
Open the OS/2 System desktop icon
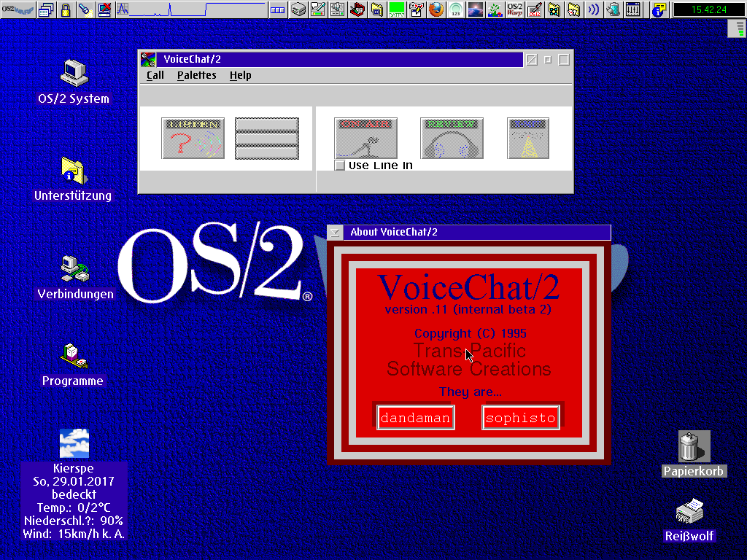point(74,74)
